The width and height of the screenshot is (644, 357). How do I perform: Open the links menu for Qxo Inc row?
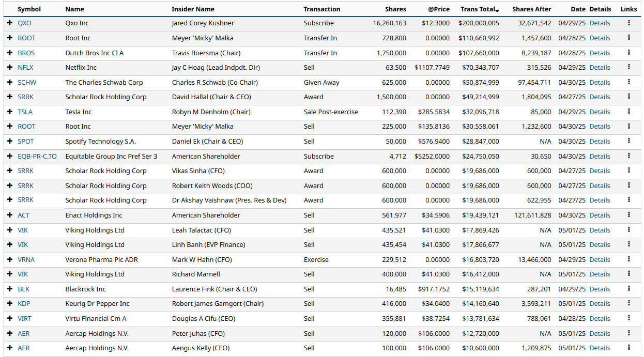pyautogui.click(x=628, y=23)
